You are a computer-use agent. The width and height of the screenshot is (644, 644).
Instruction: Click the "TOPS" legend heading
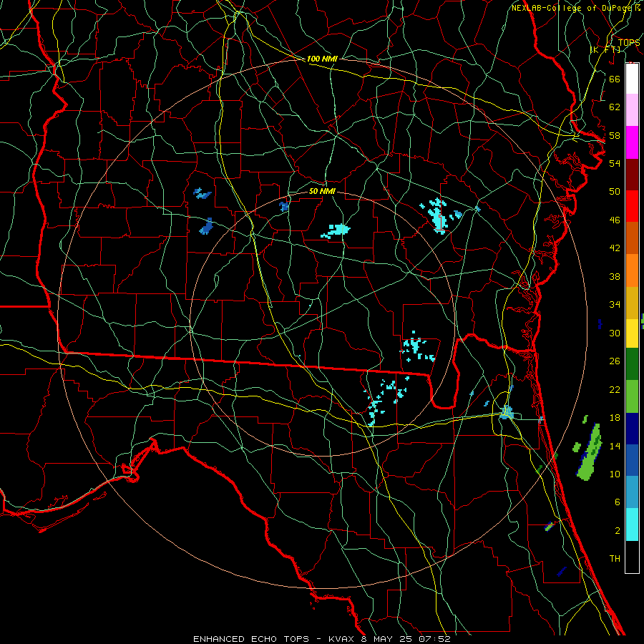point(629,43)
